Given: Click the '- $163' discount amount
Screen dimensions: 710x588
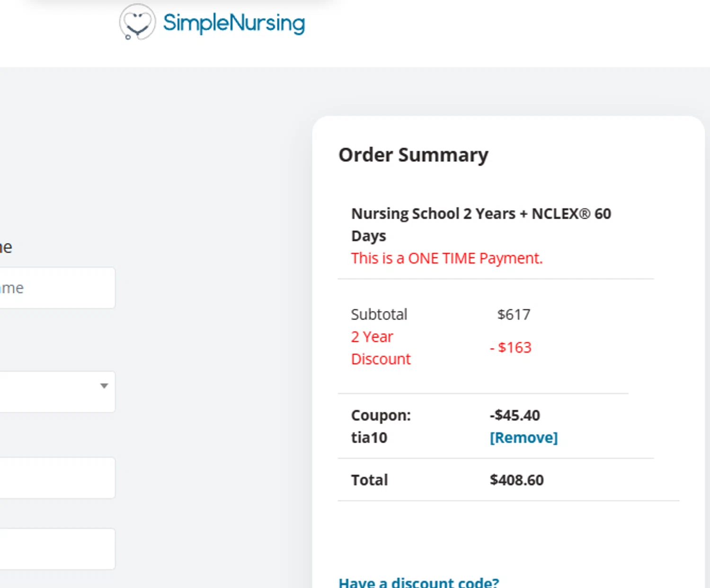Looking at the screenshot, I should 511,347.
